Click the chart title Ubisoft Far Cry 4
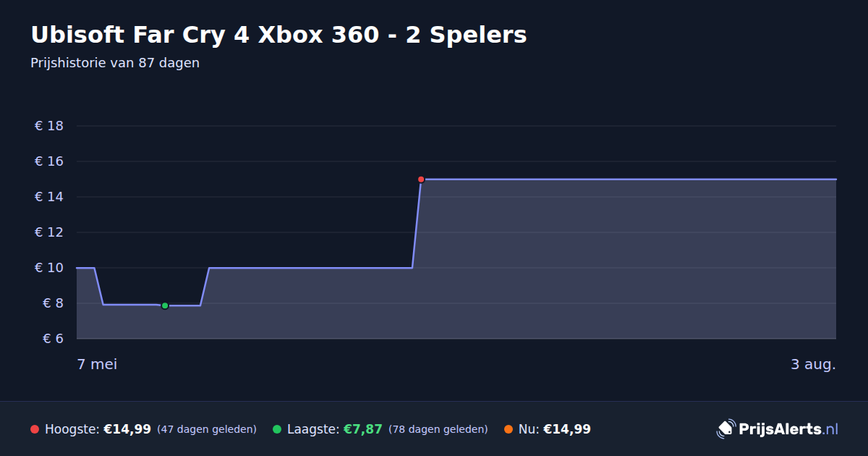The width and height of the screenshot is (868, 456). click(278, 35)
